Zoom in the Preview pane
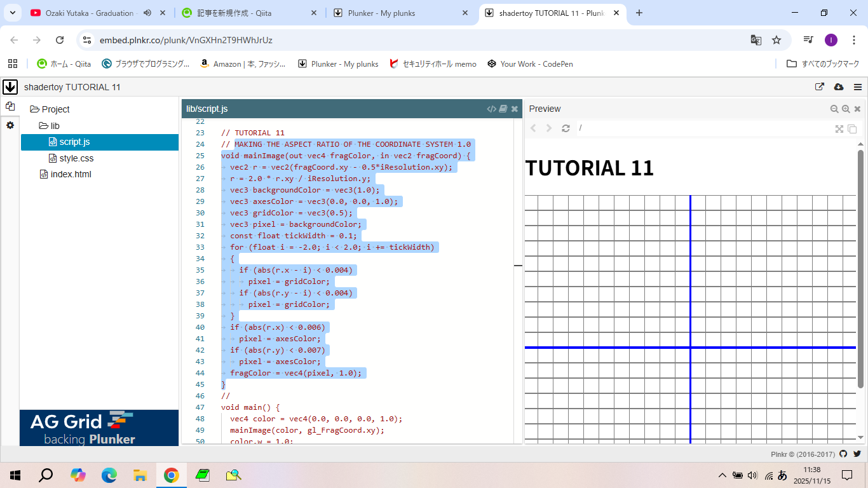 [846, 109]
